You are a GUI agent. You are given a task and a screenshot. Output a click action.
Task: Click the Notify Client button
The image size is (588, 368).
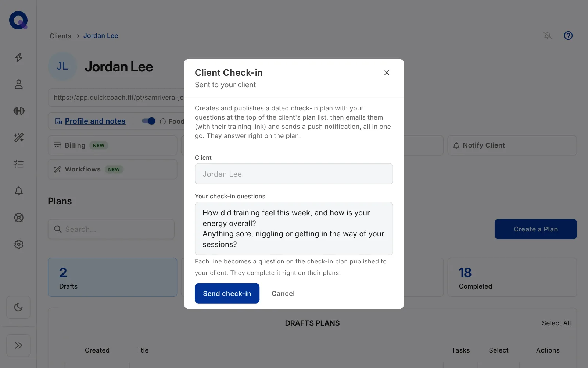[512, 145]
